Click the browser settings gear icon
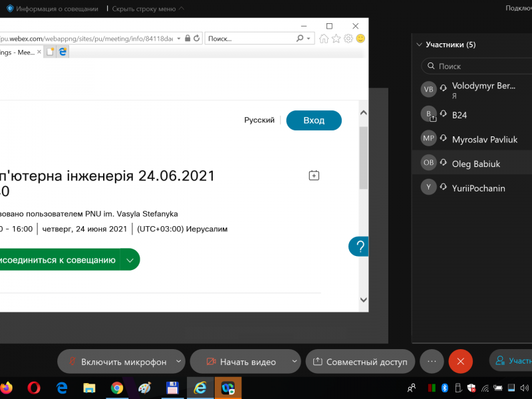The image size is (532, 399). 348,39
